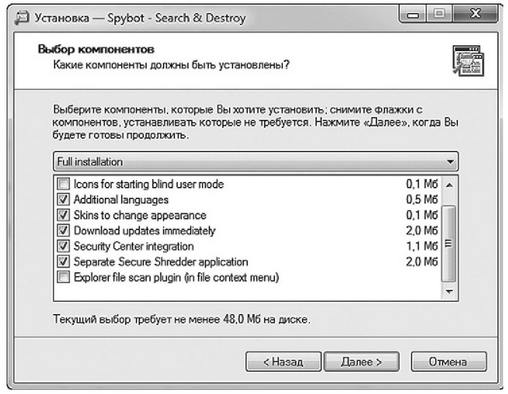Click the components list scrollbar thumb
This screenshot has height=394, width=508.
pyautogui.click(x=449, y=243)
